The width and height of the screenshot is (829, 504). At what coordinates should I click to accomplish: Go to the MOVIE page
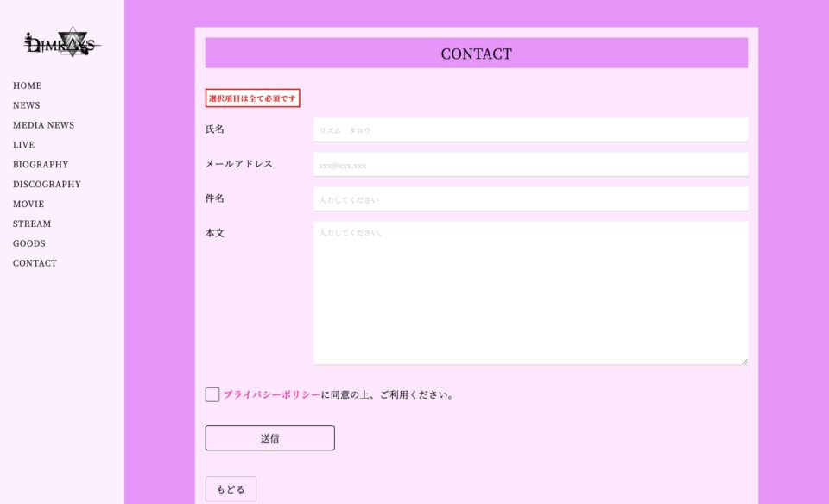pyautogui.click(x=27, y=204)
